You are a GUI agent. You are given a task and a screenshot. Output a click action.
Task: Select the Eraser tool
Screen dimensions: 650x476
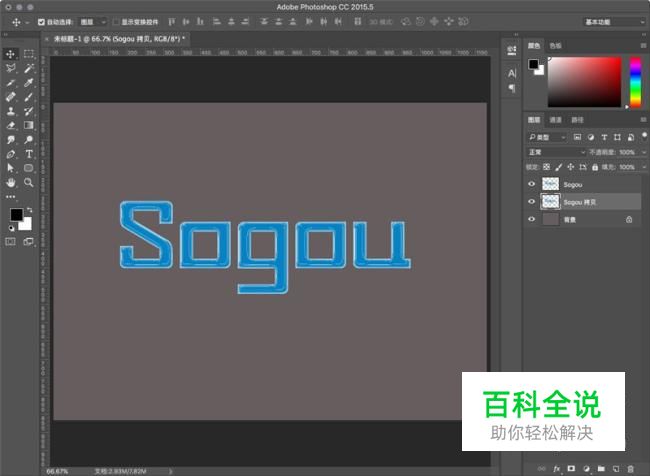10,125
